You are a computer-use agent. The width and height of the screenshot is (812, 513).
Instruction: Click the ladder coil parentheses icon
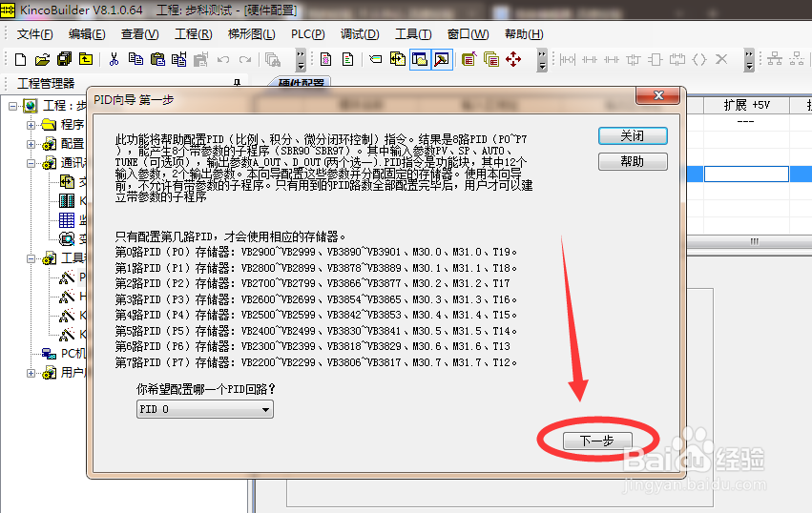point(699,59)
